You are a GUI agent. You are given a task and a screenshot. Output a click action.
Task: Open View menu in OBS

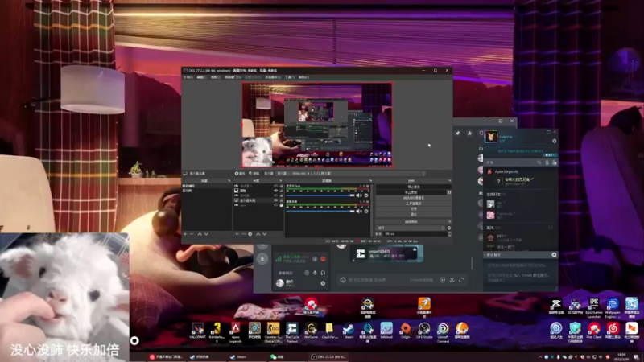coord(215,77)
